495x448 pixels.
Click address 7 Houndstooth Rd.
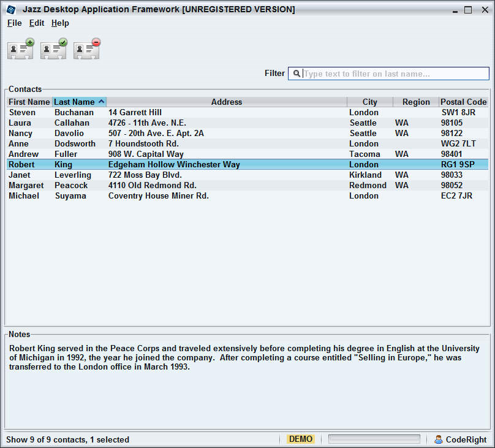143,143
